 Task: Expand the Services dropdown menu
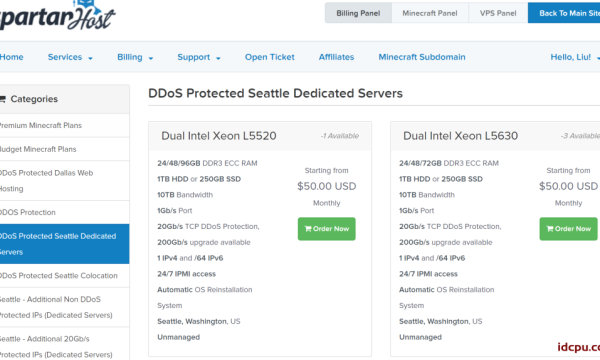tap(70, 57)
